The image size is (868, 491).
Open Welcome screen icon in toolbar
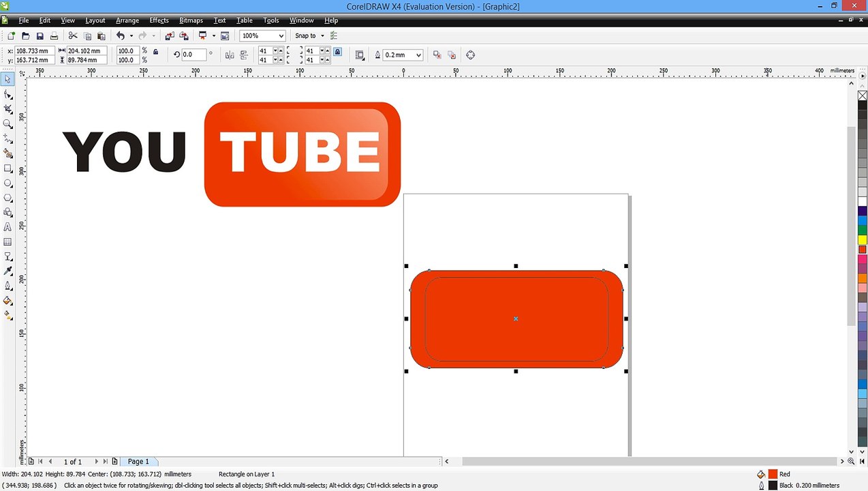[225, 35]
